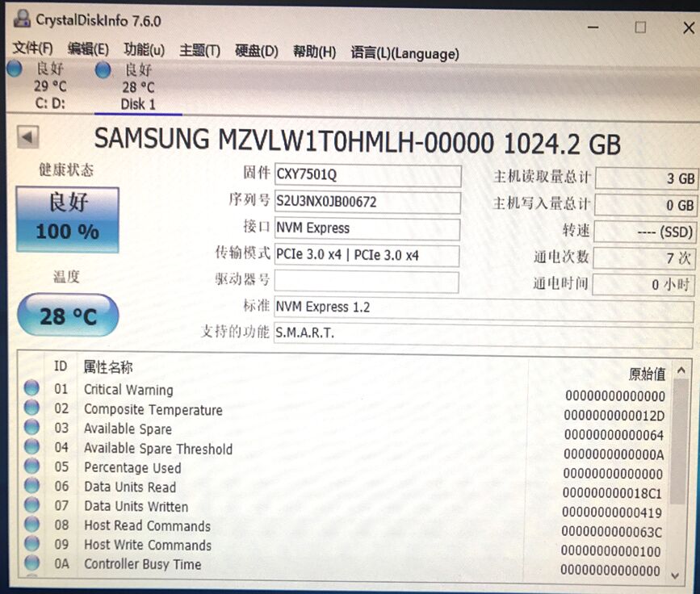Click the Controller Busy Time status orb
The image size is (700, 594).
pyautogui.click(x=31, y=563)
